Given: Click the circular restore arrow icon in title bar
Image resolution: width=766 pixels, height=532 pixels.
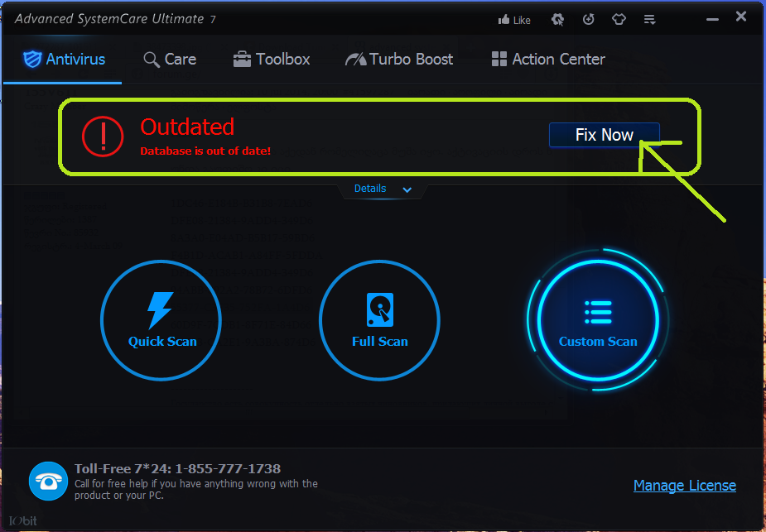Looking at the screenshot, I should (x=588, y=20).
